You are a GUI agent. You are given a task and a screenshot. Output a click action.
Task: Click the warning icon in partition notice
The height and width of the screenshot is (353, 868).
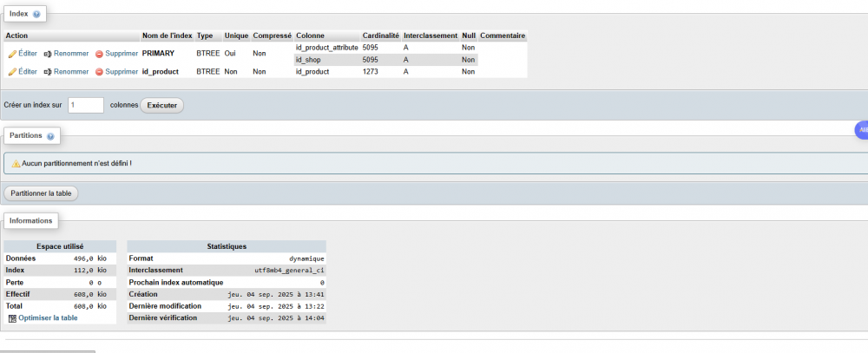coord(16,164)
